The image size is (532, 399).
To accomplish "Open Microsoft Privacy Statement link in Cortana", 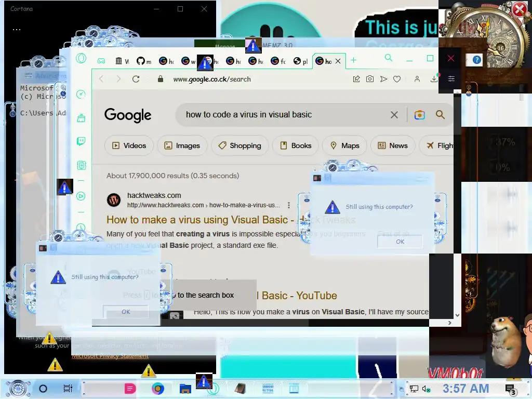I will 110,356.
